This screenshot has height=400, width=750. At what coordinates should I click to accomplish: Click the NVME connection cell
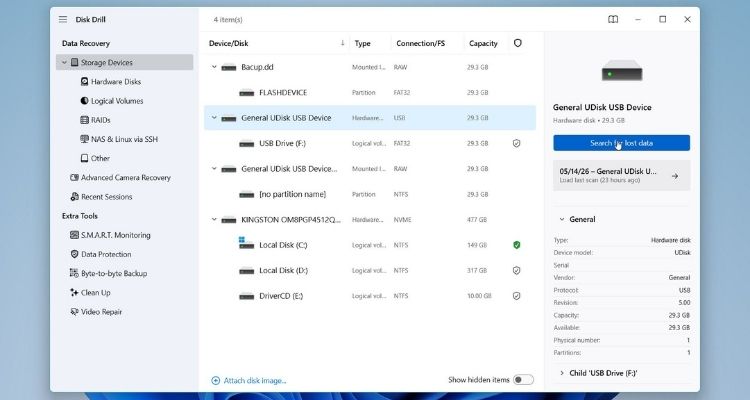click(x=402, y=220)
